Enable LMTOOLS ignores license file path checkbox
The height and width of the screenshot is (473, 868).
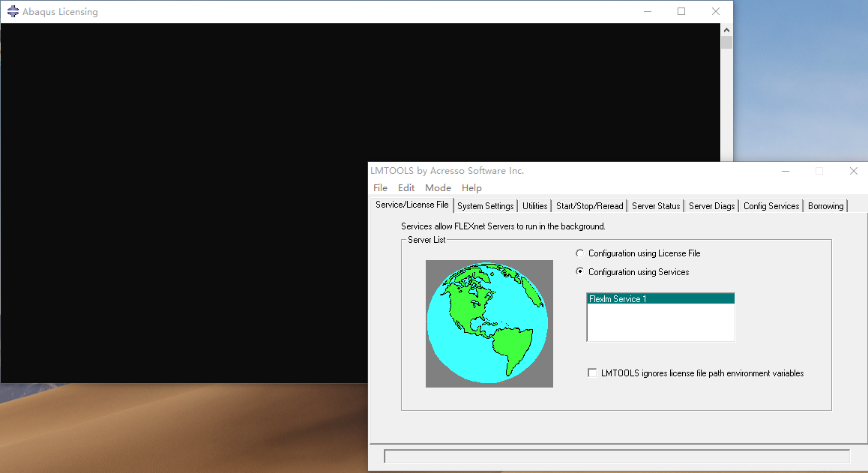coord(593,373)
